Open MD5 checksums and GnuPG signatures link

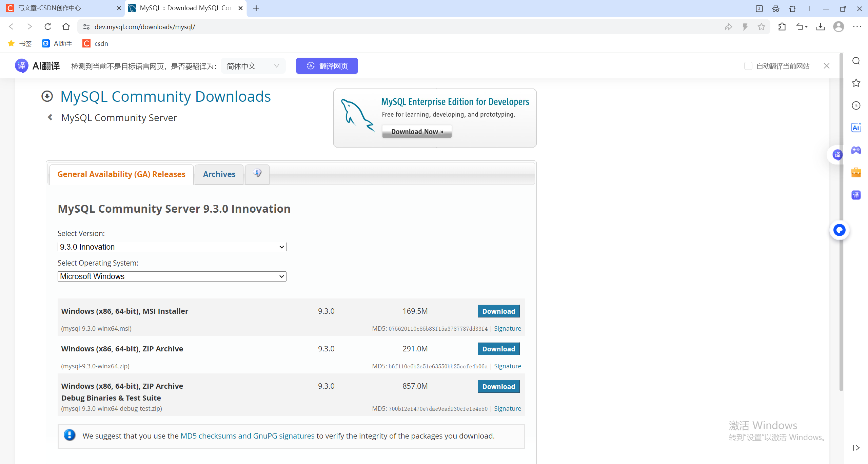tap(248, 436)
